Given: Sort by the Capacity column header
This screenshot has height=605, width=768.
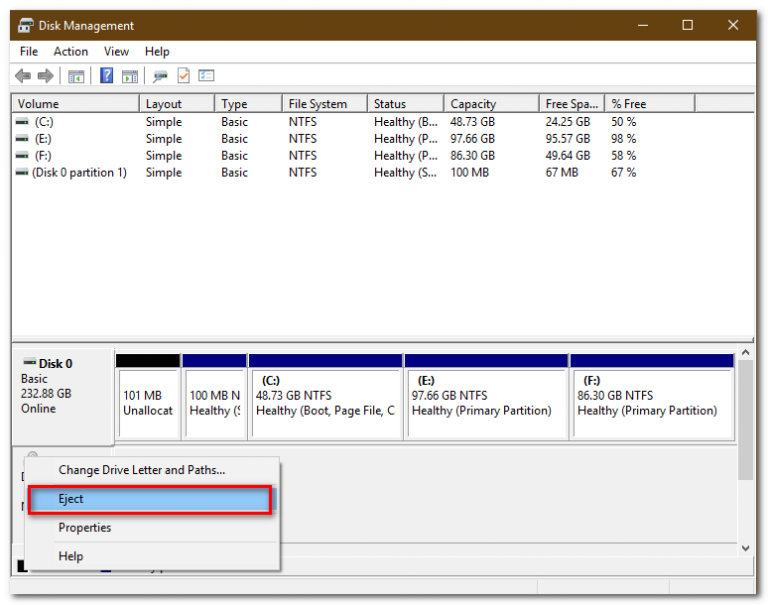Looking at the screenshot, I should [x=492, y=104].
